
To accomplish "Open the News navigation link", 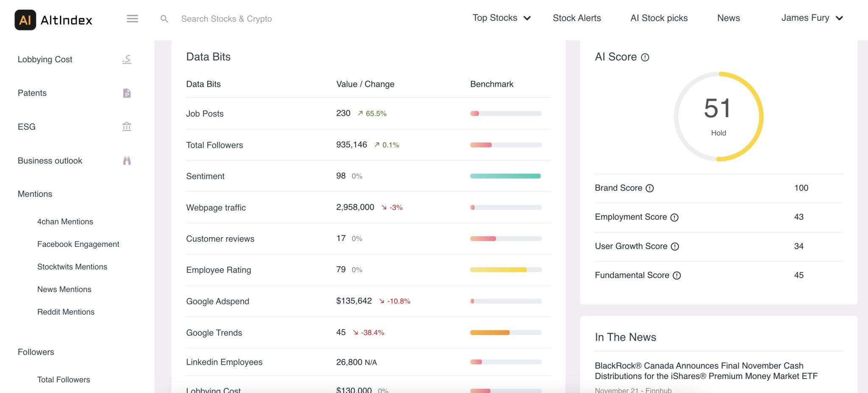I will click(x=728, y=18).
